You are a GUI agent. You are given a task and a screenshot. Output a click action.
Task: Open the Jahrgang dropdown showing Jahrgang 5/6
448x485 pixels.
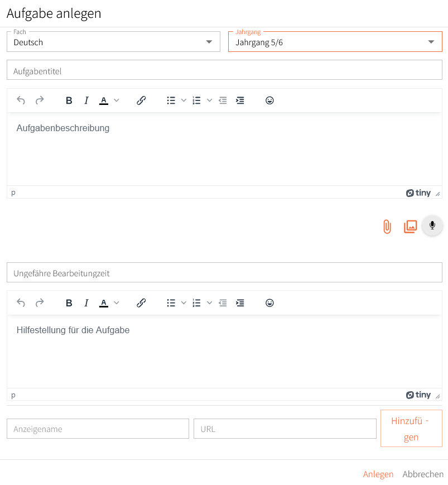point(335,42)
